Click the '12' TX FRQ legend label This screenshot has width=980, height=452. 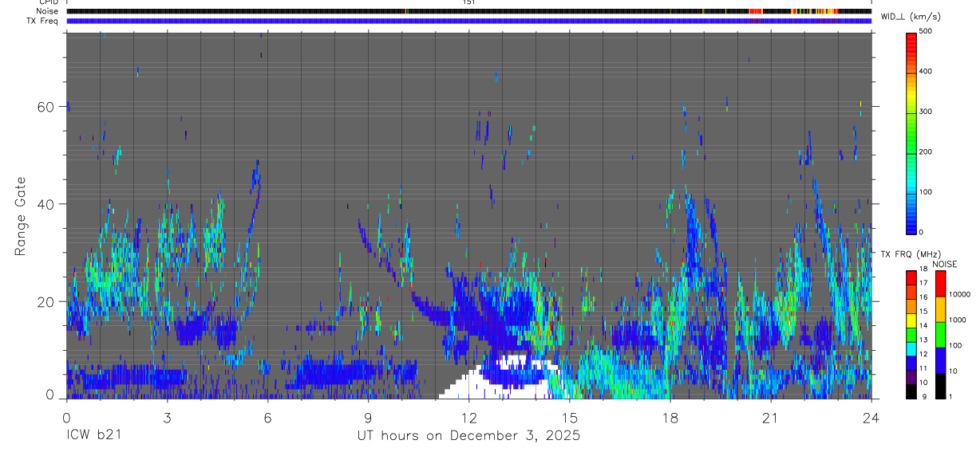[x=924, y=355]
